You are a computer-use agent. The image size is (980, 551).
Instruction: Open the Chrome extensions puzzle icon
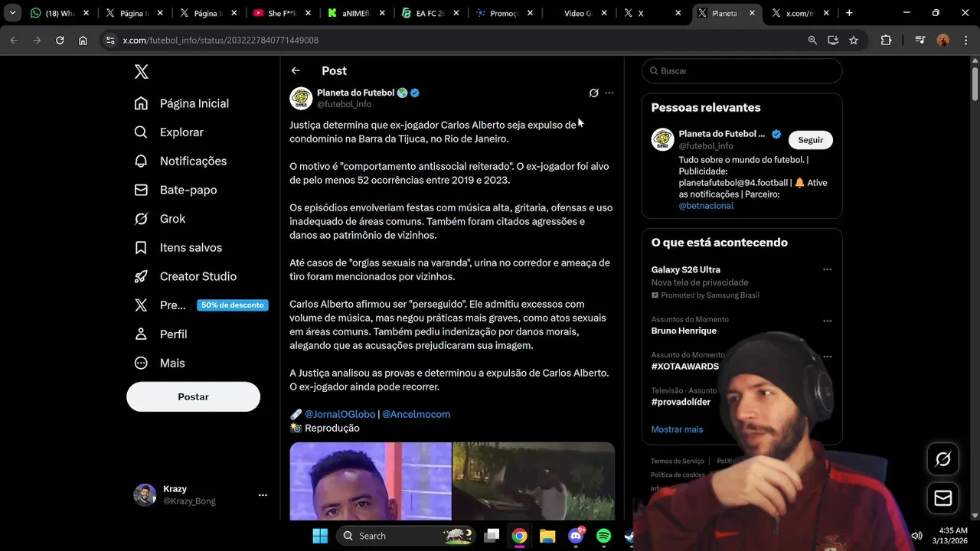point(886,40)
